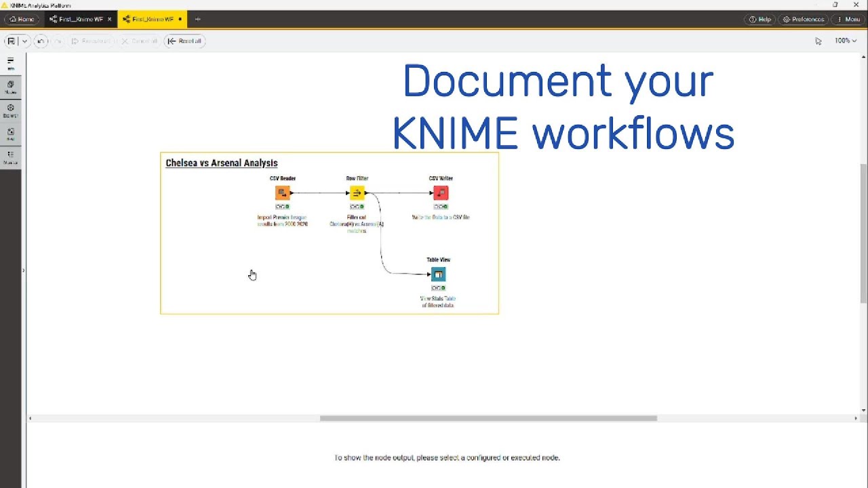The image size is (868, 488).
Task: Open the save options dropdown arrow
Action: tap(24, 41)
